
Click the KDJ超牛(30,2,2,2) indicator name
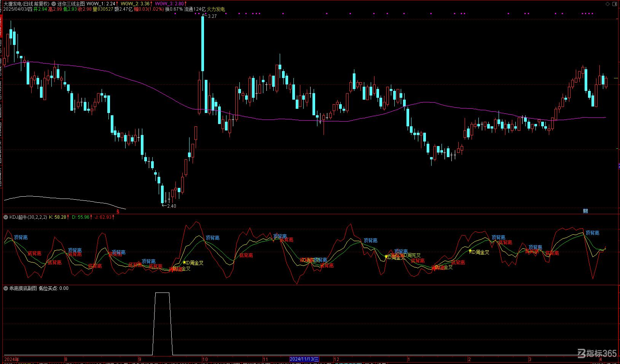tap(28, 217)
